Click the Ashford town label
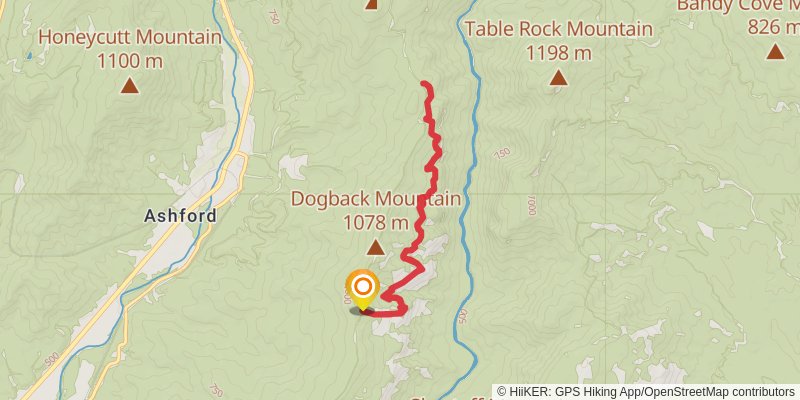The image size is (800, 400). 180,216
